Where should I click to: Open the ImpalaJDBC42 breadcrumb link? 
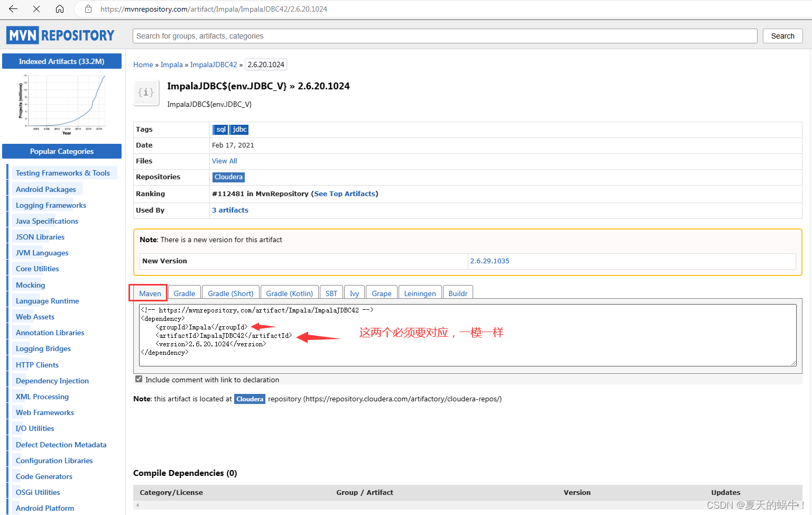(214, 65)
